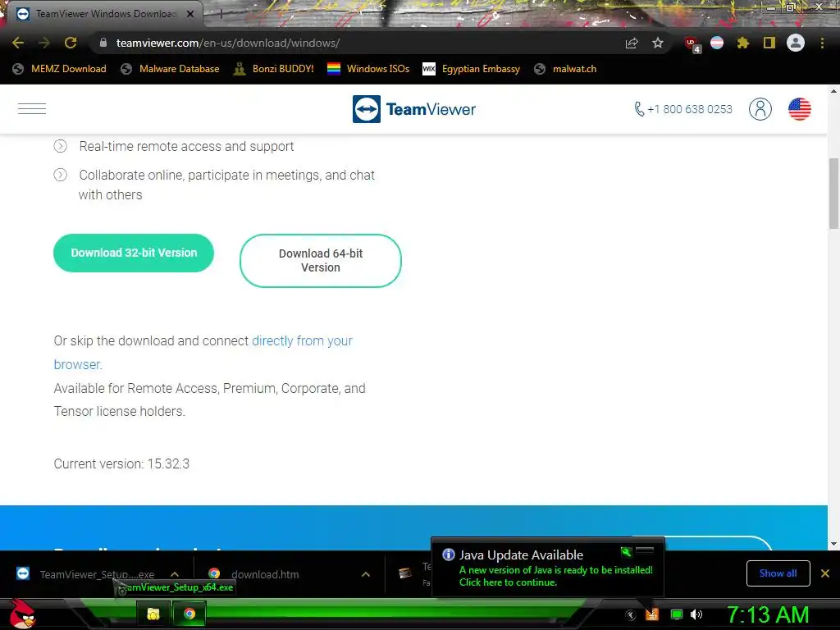Open the TeamViewer_Setup exe download
This screenshot has height=630, width=840.
97,574
